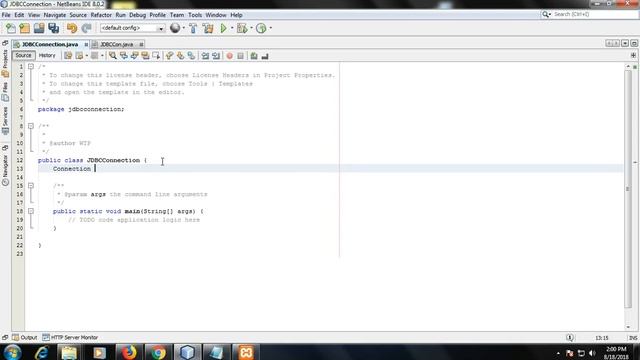The height and width of the screenshot is (360, 640).
Task: Open the Output window button
Action: [24, 338]
